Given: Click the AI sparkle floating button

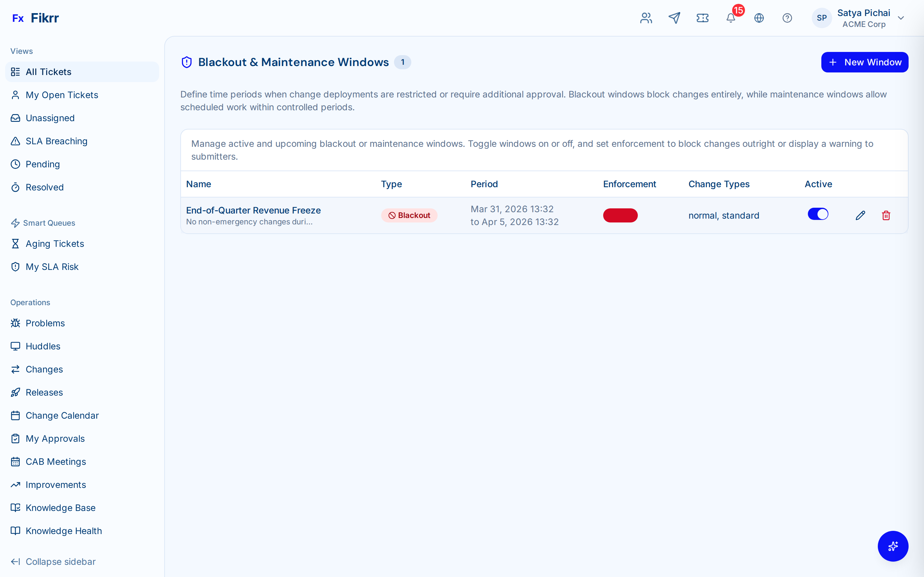Looking at the screenshot, I should coord(893,546).
